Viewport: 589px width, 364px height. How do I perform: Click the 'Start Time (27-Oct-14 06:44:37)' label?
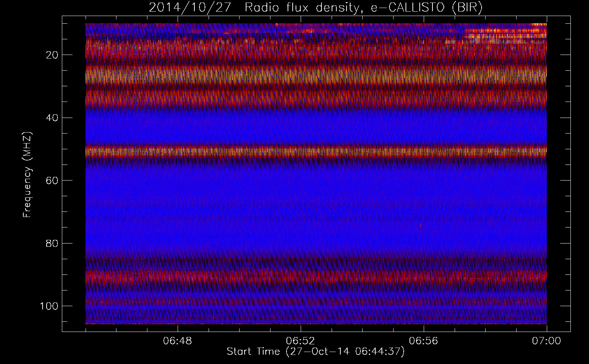316,352
